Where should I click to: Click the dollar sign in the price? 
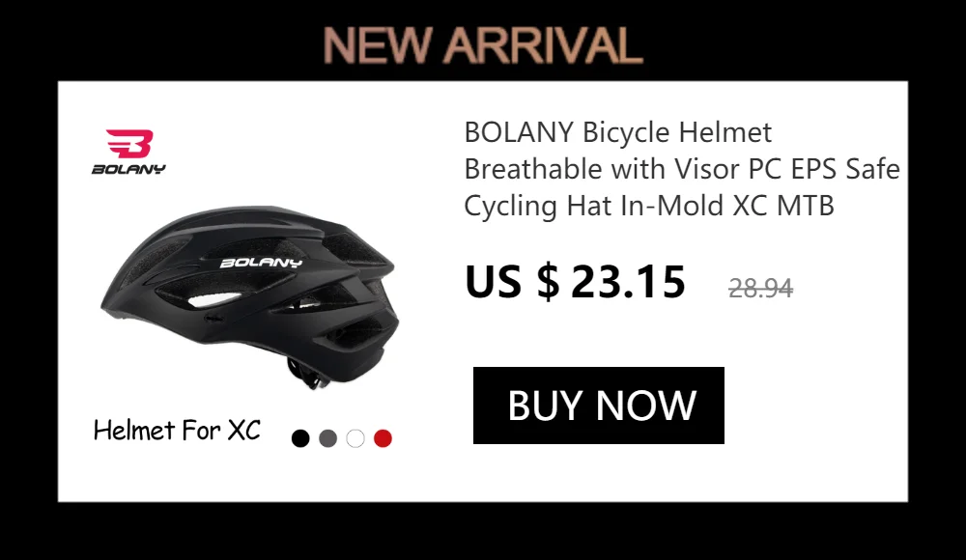(x=549, y=281)
